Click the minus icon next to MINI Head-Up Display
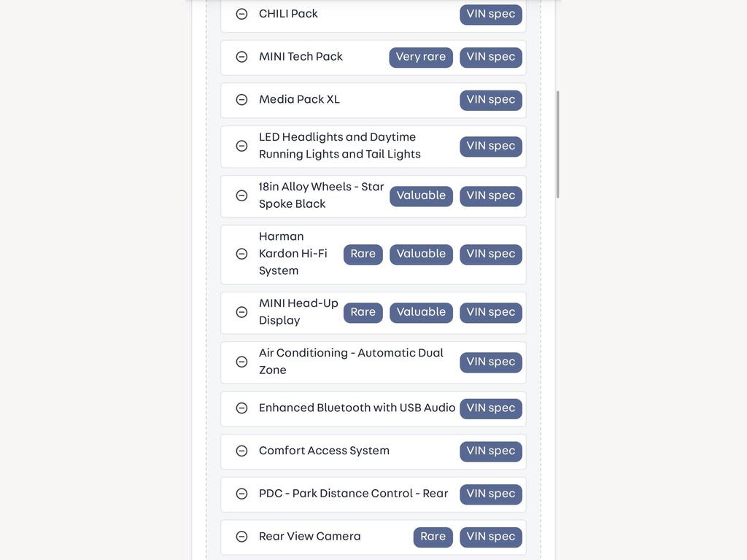Image resolution: width=747 pixels, height=560 pixels. 241,312
